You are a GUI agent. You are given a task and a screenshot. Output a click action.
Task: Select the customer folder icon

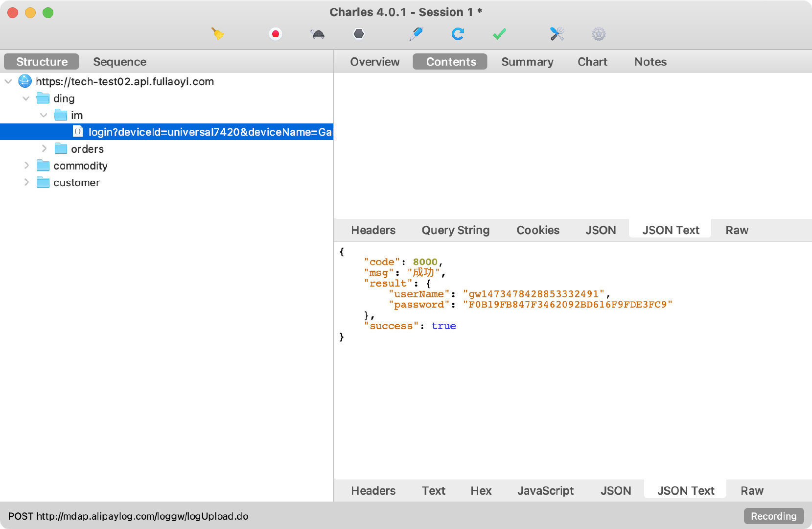click(43, 182)
